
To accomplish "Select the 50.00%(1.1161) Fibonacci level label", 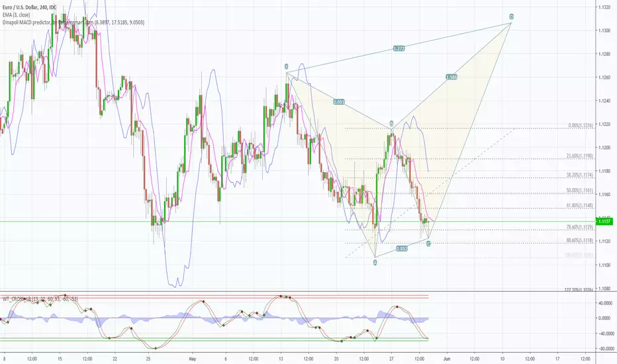I will coord(580,191).
